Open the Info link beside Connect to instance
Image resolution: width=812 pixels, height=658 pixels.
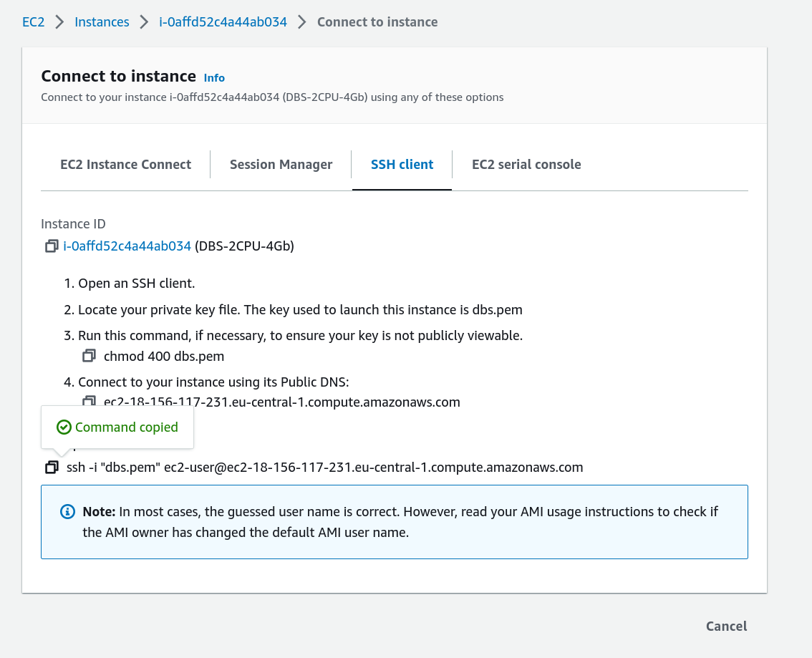point(214,78)
